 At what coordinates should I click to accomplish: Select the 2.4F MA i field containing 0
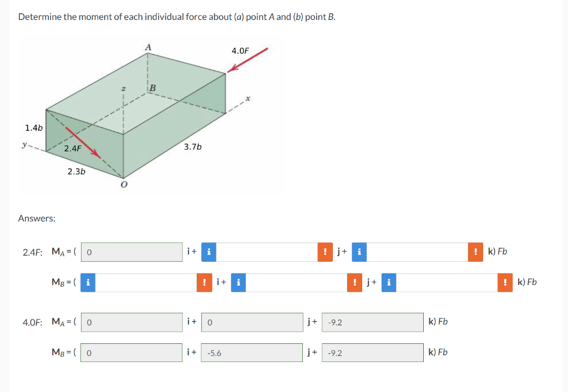[x=132, y=252]
